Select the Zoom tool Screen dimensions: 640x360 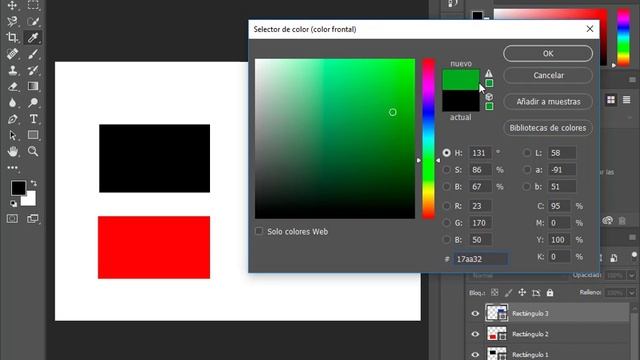tap(33, 151)
